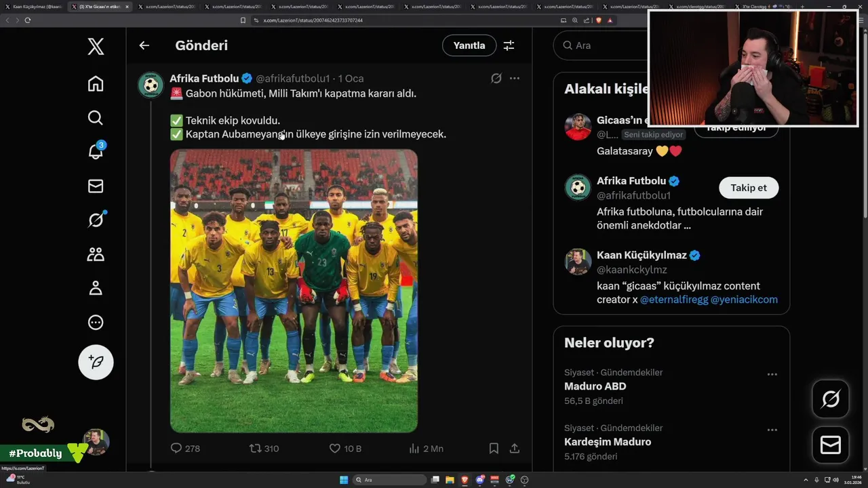Open direct messages envelope in sidebar
868x488 pixels.
coord(96,186)
